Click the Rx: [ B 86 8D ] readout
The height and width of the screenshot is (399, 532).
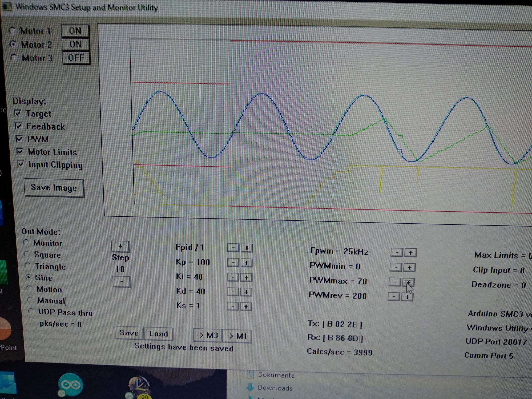pos(335,338)
